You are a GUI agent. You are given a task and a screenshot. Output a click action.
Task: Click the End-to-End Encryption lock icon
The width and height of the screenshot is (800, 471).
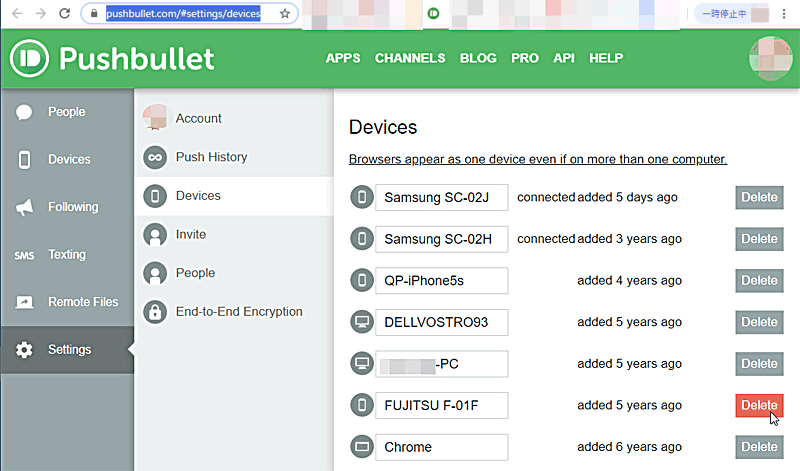point(155,312)
